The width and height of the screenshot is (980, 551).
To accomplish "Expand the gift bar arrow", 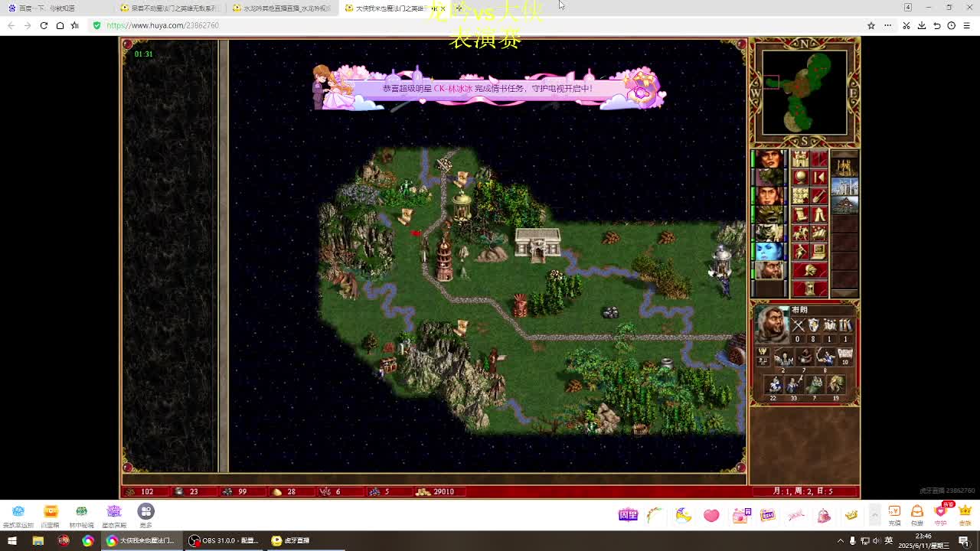I will (874, 515).
